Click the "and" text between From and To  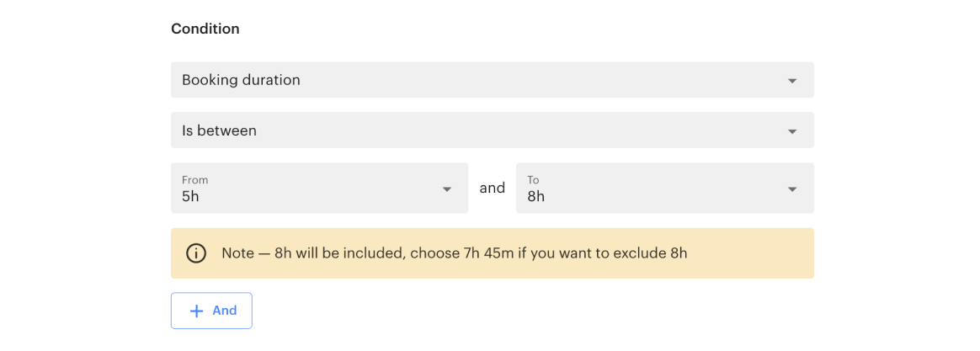point(493,188)
